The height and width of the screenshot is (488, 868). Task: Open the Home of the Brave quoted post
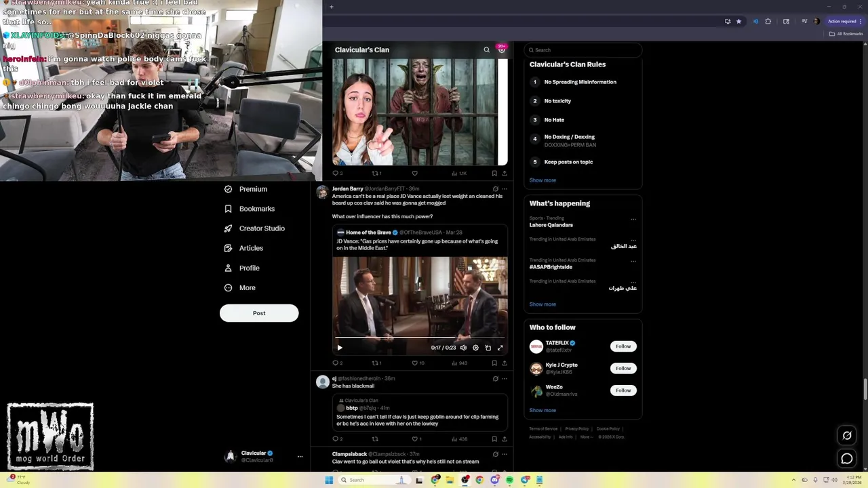420,290
